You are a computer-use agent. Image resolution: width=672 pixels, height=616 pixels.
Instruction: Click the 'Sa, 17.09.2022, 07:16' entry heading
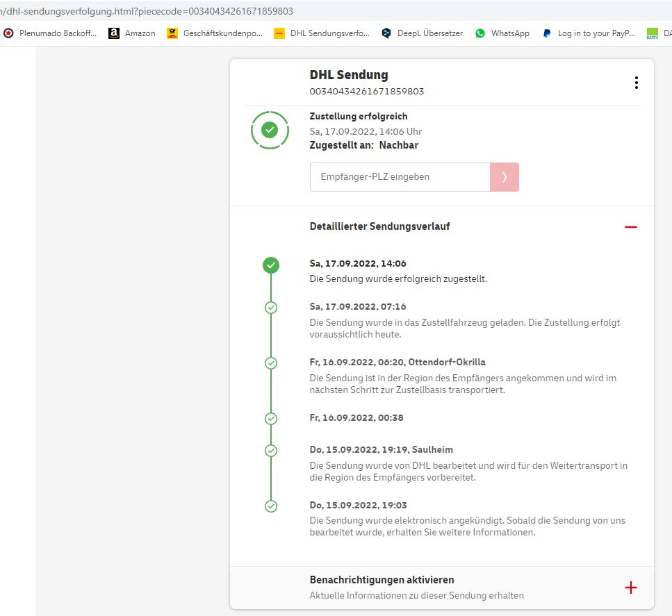(358, 307)
